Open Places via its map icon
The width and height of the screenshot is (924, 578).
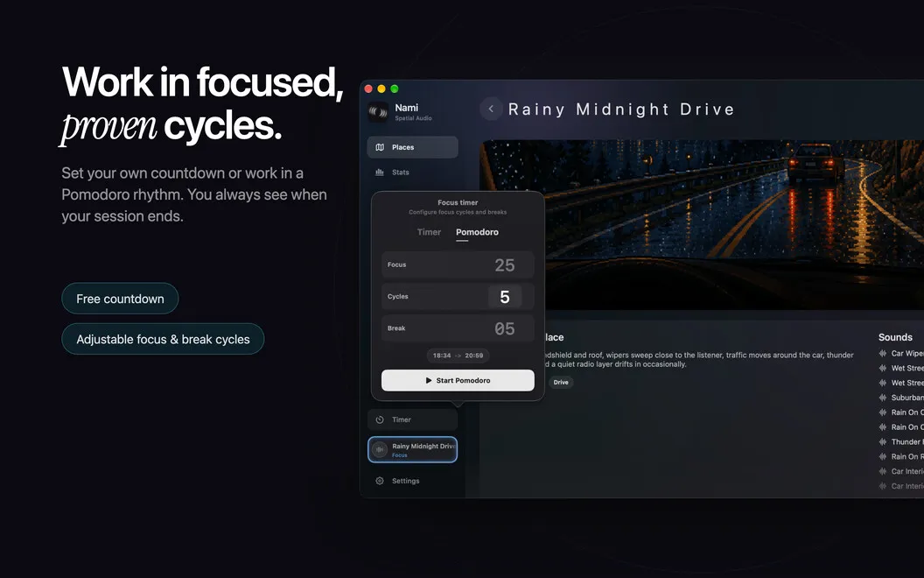[x=380, y=147]
